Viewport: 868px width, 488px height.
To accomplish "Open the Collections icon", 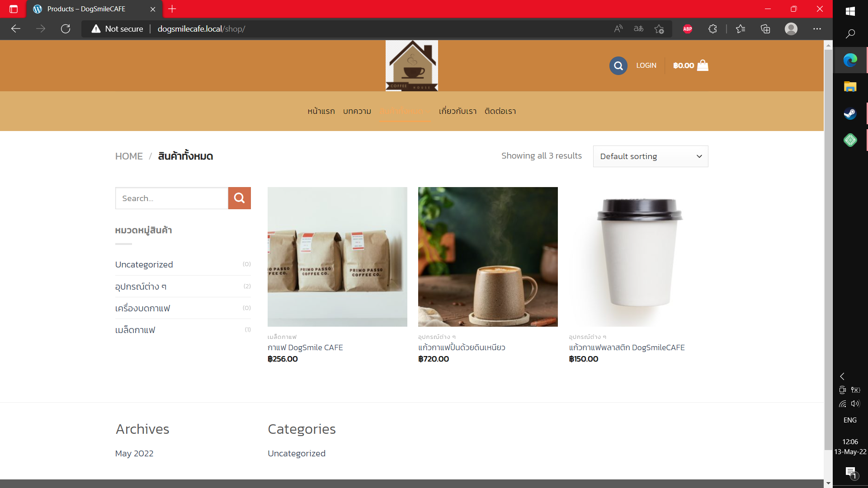I will (765, 29).
